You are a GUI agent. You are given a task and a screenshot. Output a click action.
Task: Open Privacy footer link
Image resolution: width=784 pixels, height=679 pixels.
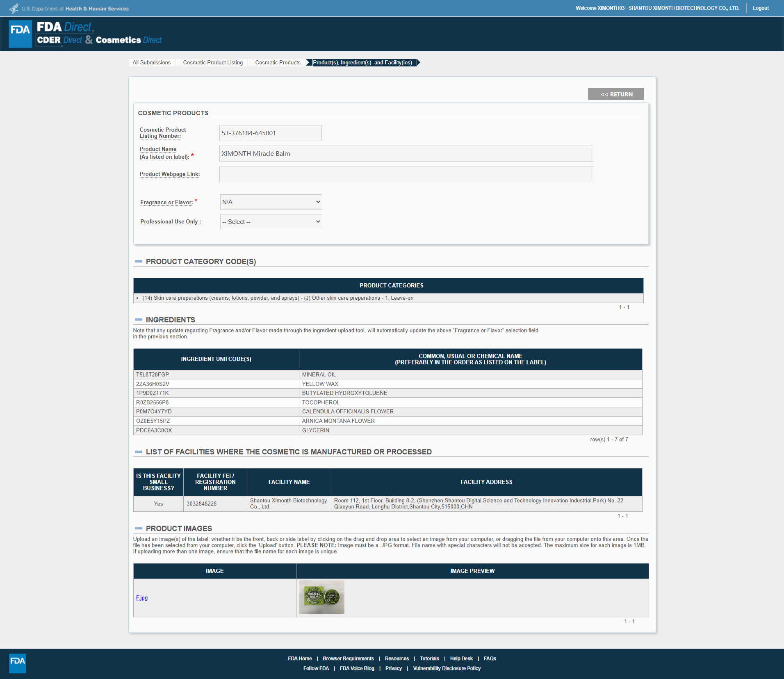click(394, 668)
